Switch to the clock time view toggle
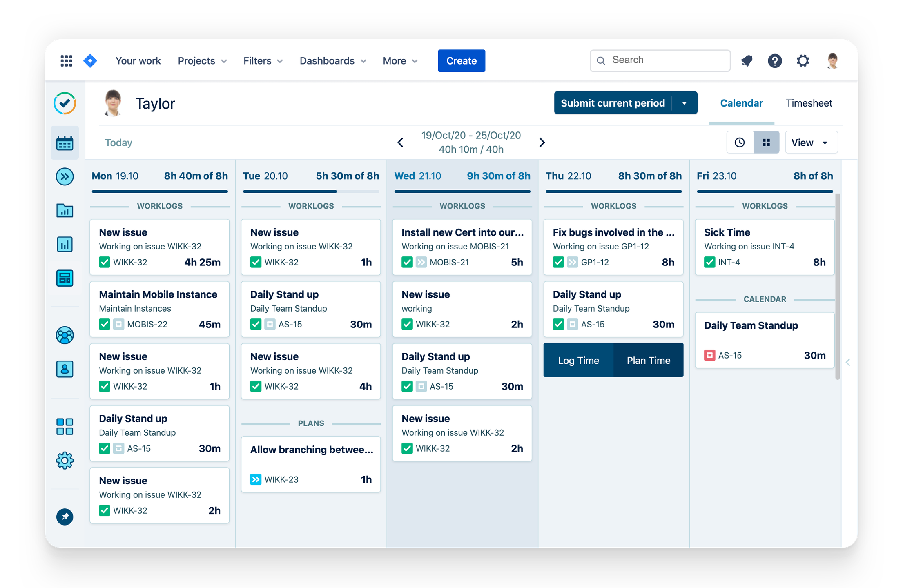Viewport: 903px width, 588px height. 740,143
